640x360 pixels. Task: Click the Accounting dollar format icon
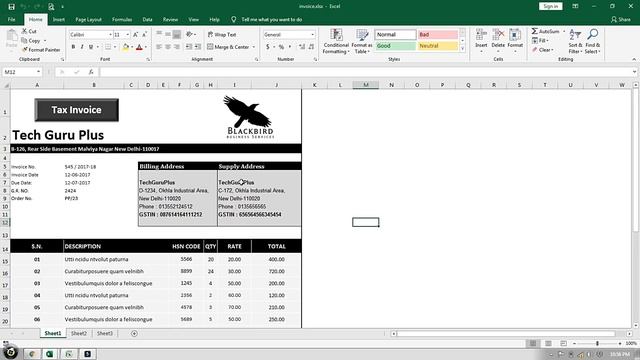268,47
